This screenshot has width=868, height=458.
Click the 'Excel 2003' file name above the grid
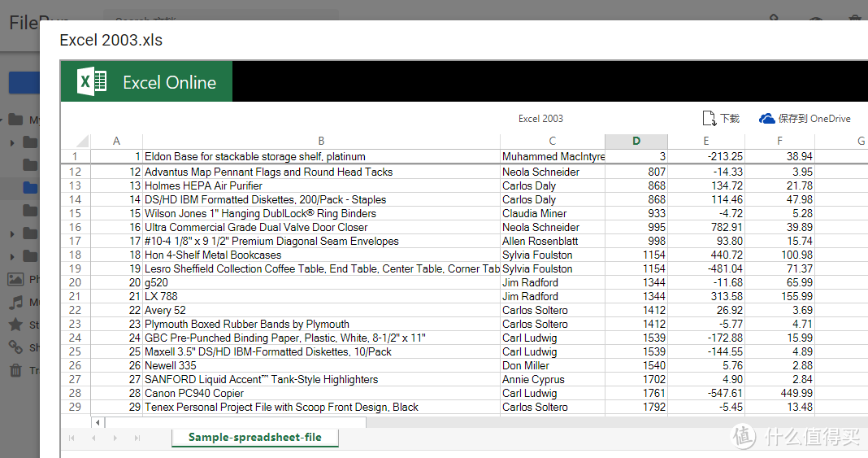(540, 119)
